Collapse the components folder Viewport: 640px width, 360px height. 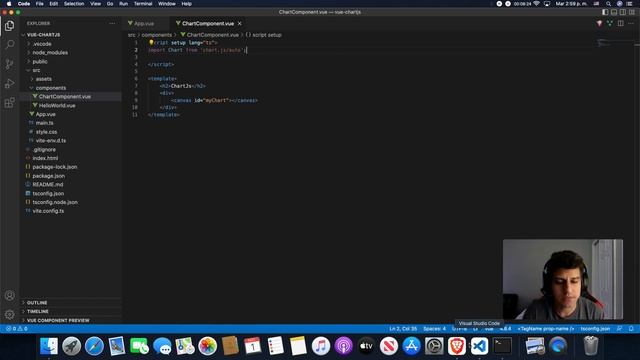point(51,88)
